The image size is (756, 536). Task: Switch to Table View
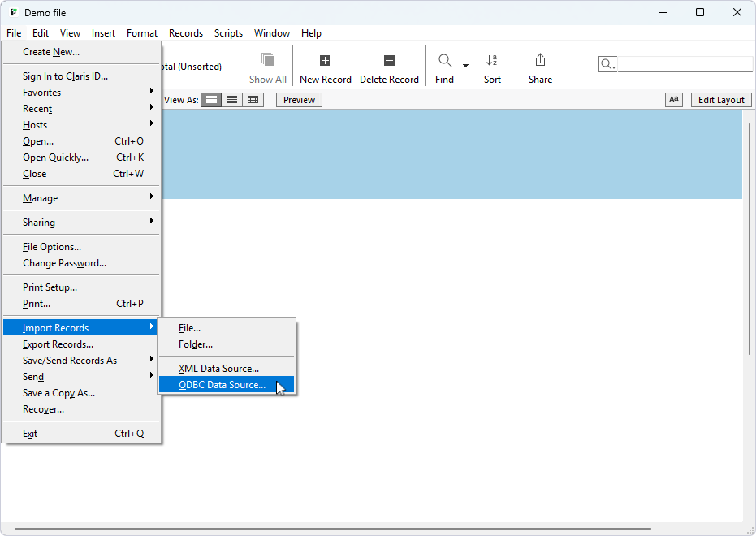click(x=253, y=99)
